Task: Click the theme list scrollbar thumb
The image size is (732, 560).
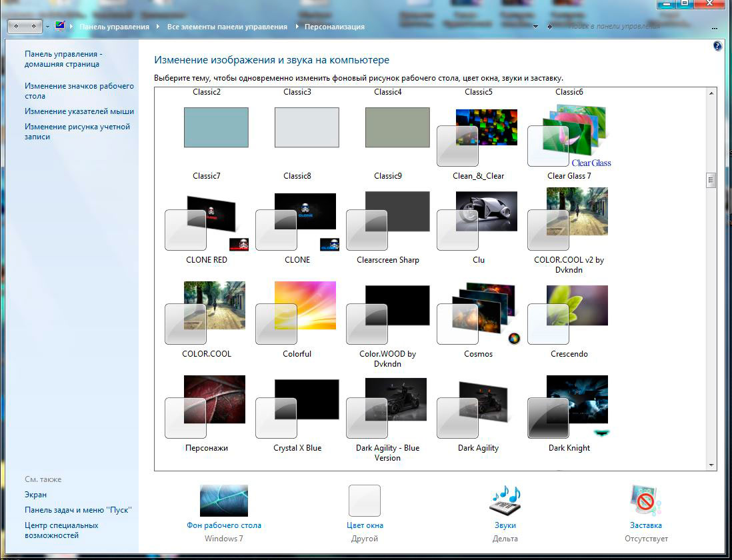Action: point(711,180)
